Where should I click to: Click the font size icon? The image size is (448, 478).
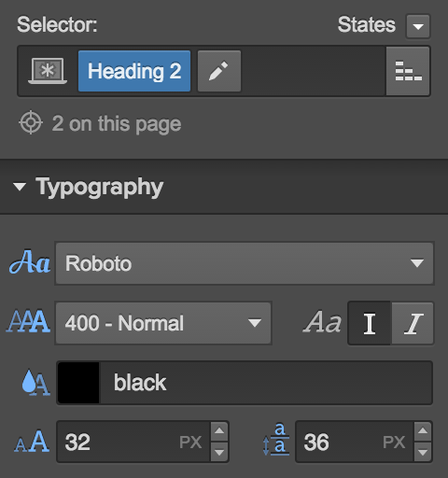pos(32,442)
